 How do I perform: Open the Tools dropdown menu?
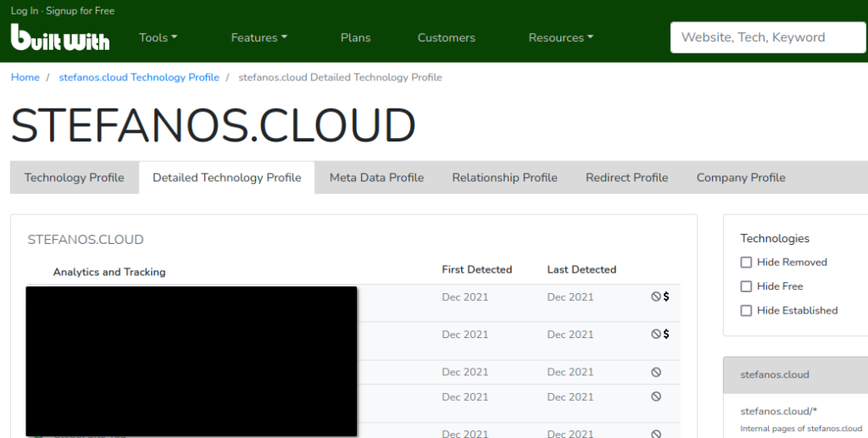point(158,37)
